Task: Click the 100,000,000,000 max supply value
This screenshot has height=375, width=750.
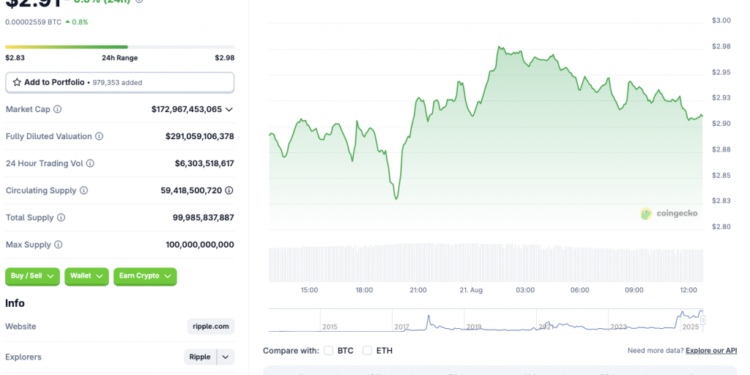Action: [200, 245]
